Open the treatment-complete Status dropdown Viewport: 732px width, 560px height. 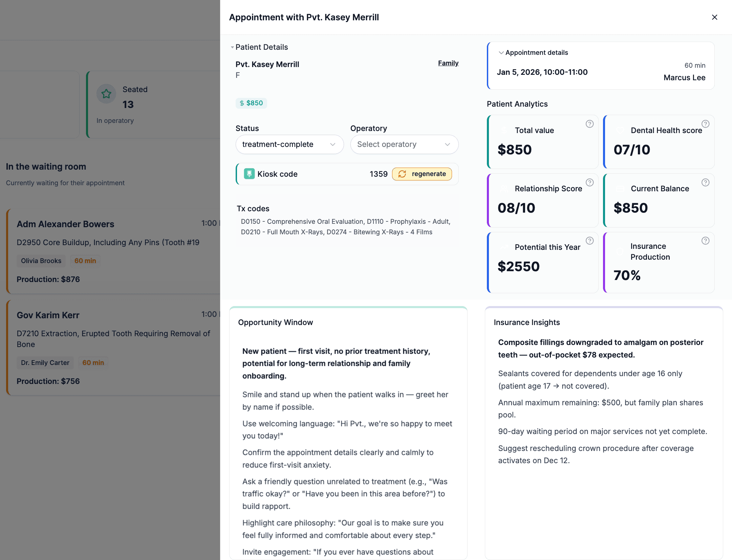click(x=289, y=144)
